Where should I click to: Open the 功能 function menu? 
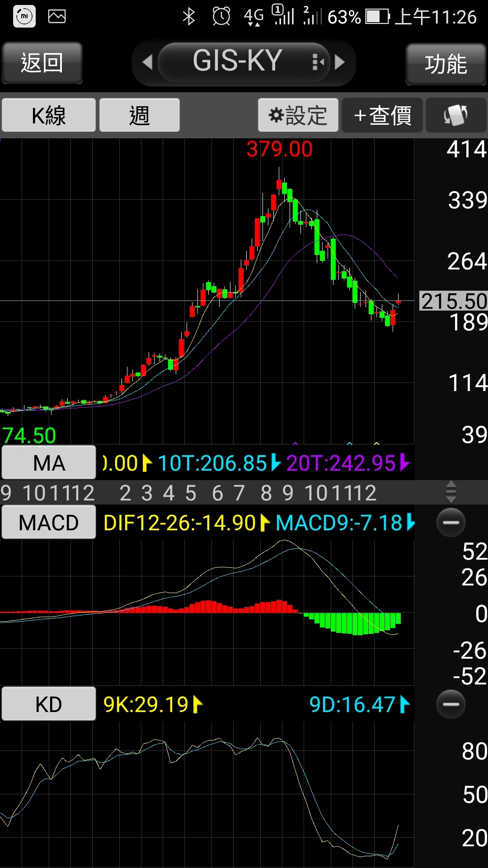click(x=446, y=64)
